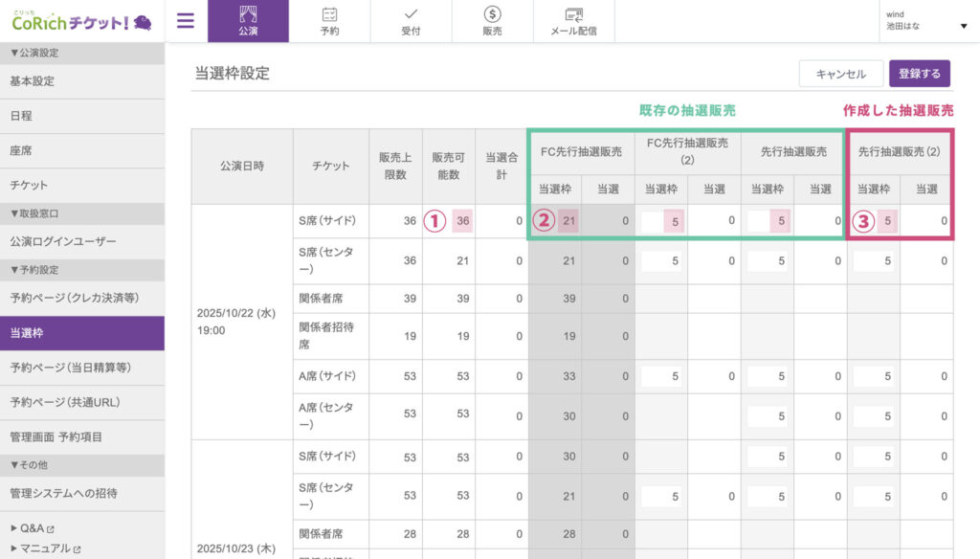Toggle the hamburger menu icon
The width and height of the screenshot is (980, 559).
pos(186,21)
